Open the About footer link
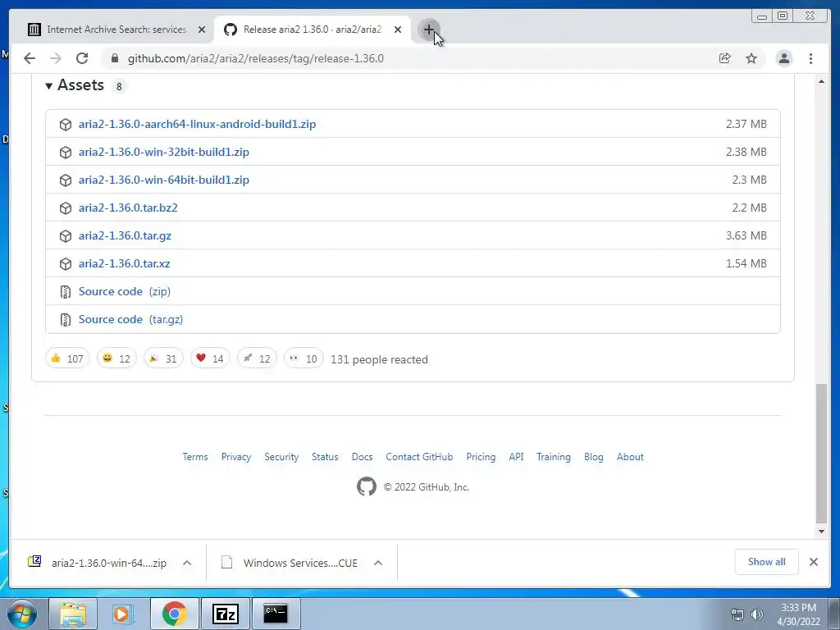Viewport: 840px width, 630px height. point(630,457)
